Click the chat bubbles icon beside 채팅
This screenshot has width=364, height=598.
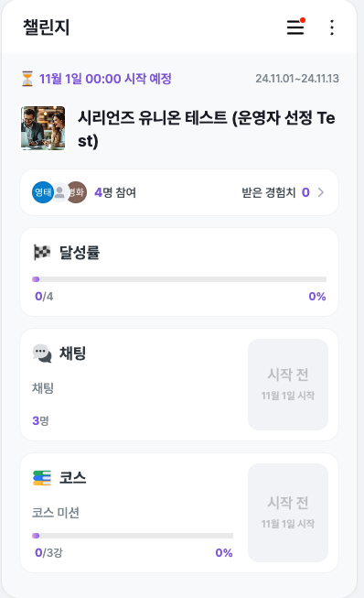pos(42,353)
